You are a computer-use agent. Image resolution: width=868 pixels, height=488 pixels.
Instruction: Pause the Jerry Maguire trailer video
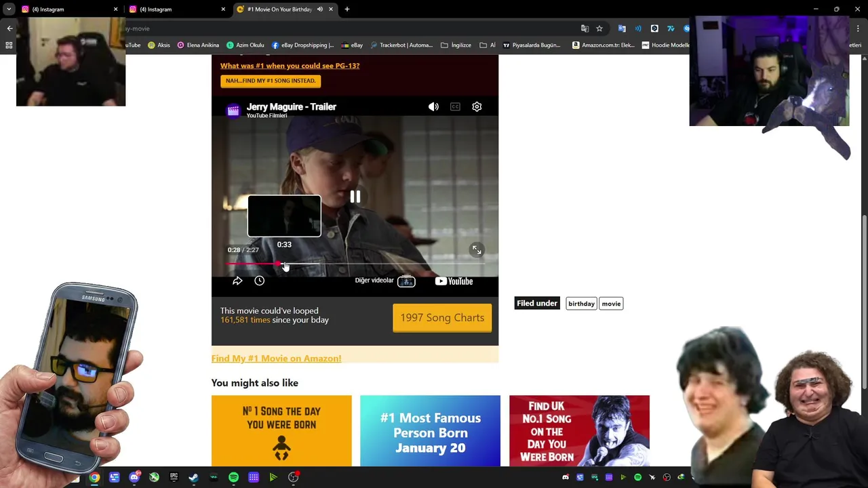[355, 197]
